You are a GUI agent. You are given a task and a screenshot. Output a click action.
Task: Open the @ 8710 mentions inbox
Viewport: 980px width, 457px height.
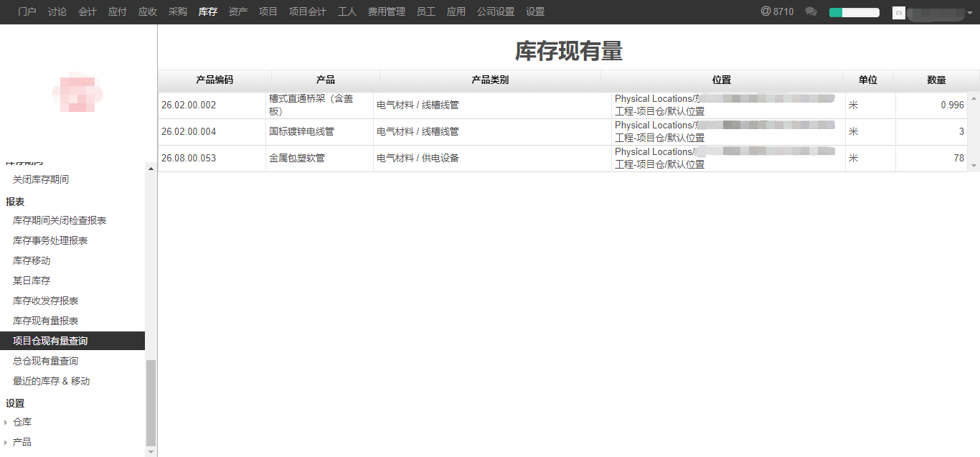click(777, 11)
